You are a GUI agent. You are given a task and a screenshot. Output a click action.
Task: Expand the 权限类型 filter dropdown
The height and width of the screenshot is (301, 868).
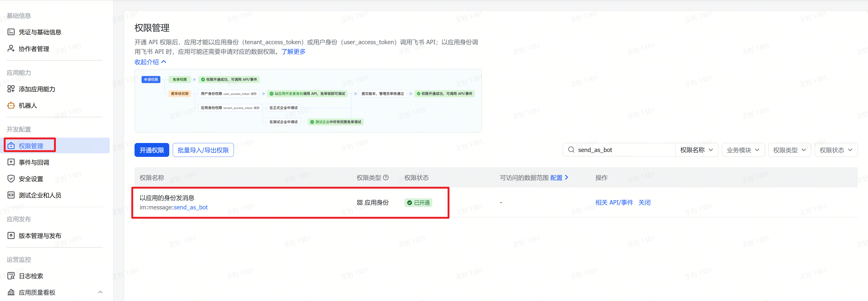pyautogui.click(x=790, y=150)
